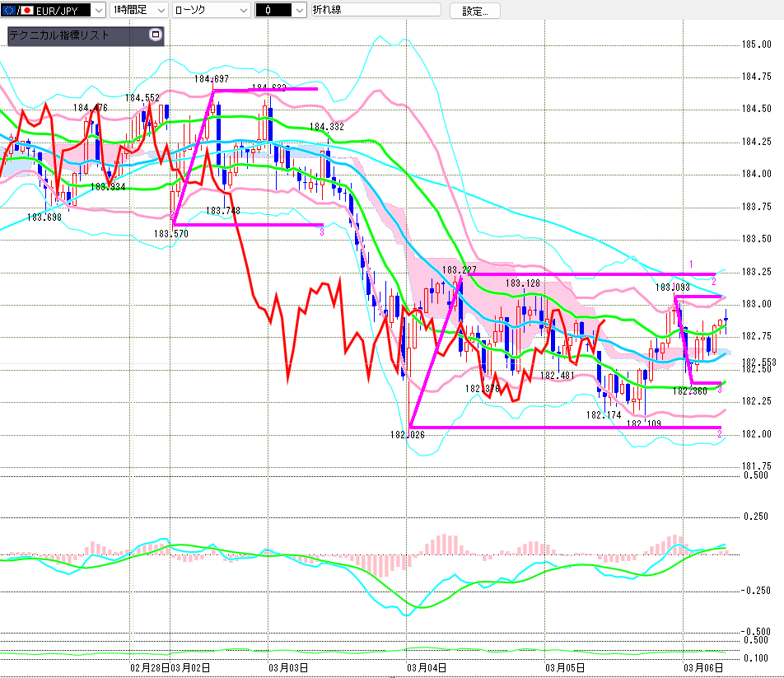This screenshot has height=678, width=784.
Task: Click the EU flag icon in pair selector
Action: pyautogui.click(x=9, y=10)
